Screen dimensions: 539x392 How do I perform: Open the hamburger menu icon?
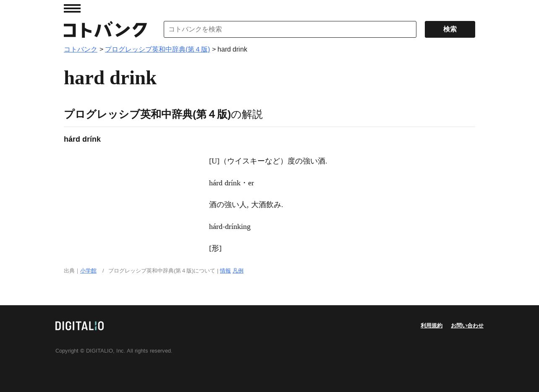72,8
